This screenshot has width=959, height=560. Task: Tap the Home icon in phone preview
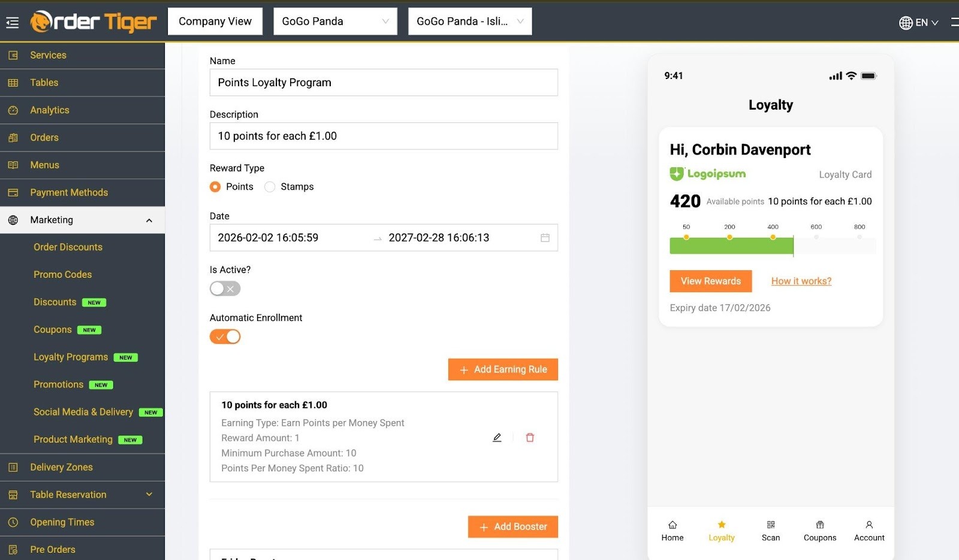[672, 525]
